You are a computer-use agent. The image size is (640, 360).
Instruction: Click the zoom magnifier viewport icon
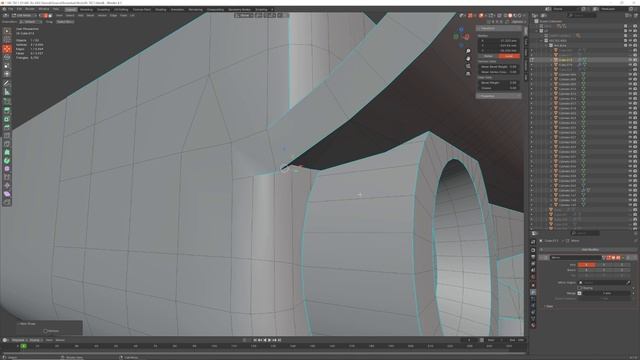[x=468, y=51]
